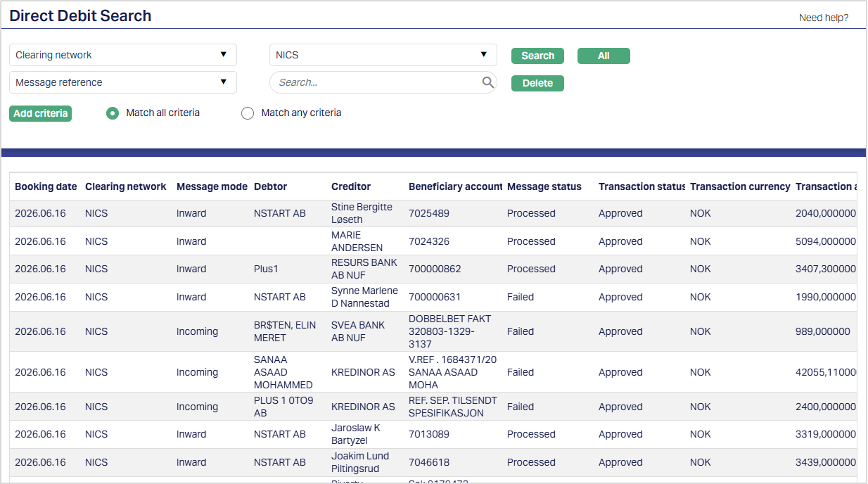
Task: Click Processed status in MARIE ANDERSEN row
Action: (x=531, y=241)
